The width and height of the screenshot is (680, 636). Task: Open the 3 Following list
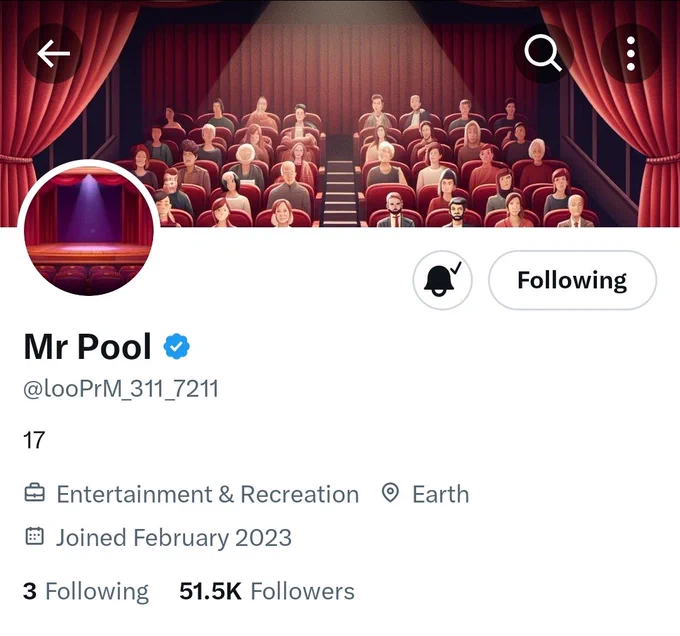pyautogui.click(x=86, y=592)
